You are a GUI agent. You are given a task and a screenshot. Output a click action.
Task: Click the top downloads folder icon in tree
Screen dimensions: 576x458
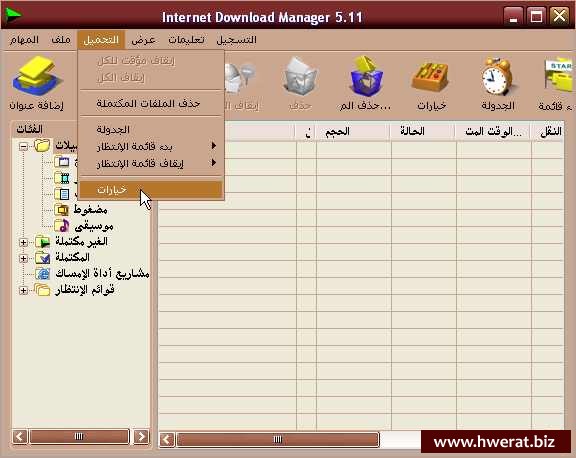43,146
